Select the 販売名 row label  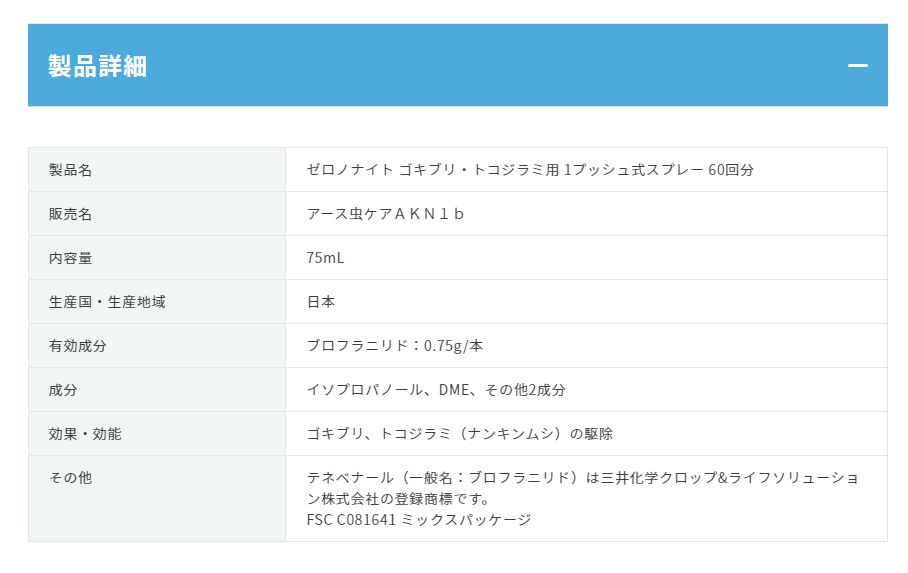point(70,214)
